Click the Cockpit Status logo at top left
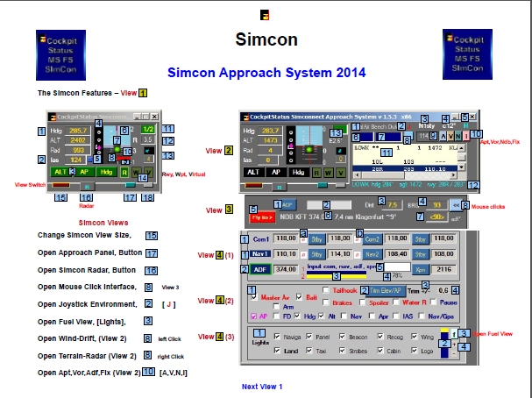Image resolution: width=532 pixels, height=398 pixels. (60, 55)
